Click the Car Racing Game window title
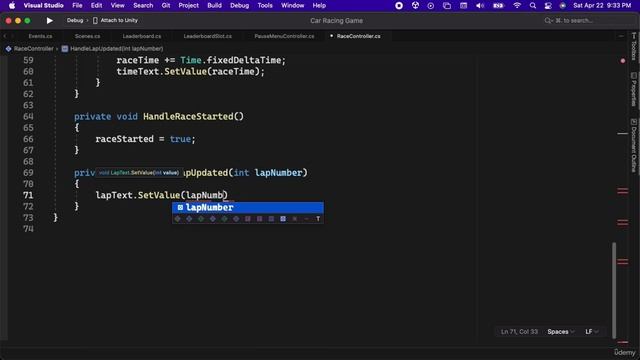 pyautogui.click(x=336, y=21)
